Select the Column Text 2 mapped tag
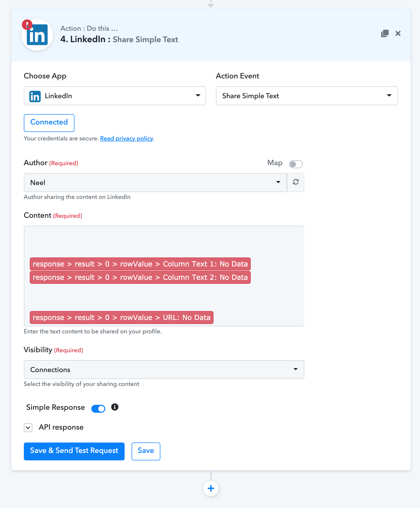This screenshot has height=508, width=420. pos(140,277)
